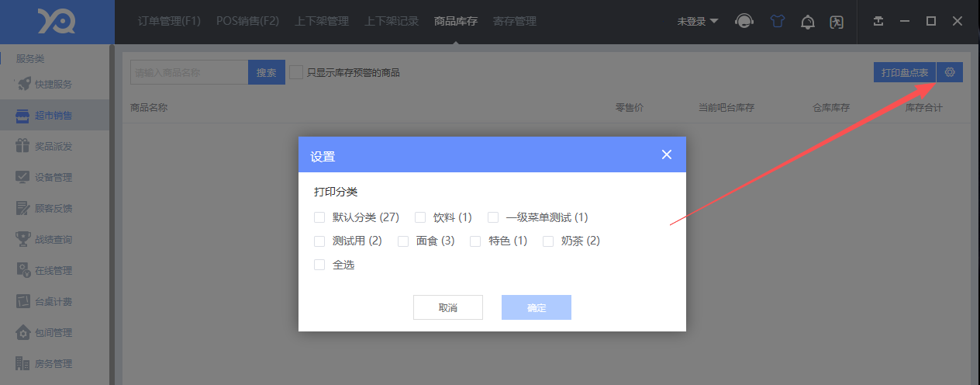Open 设备管理 monitor icon in sidebar
This screenshot has width=980, height=385.
pyautogui.click(x=23, y=177)
